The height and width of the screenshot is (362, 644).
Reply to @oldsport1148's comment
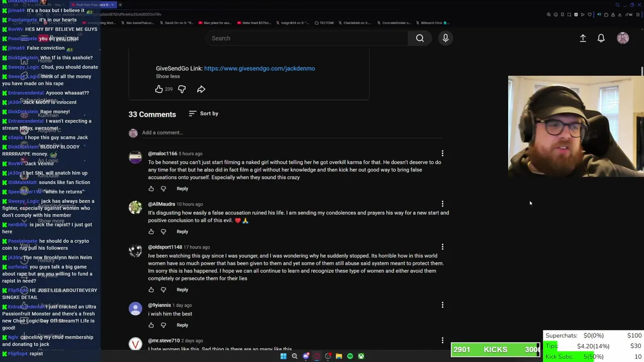click(x=182, y=290)
